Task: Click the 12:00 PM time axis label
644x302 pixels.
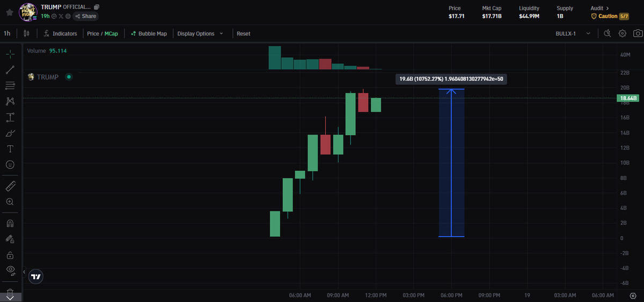Action: (376, 296)
